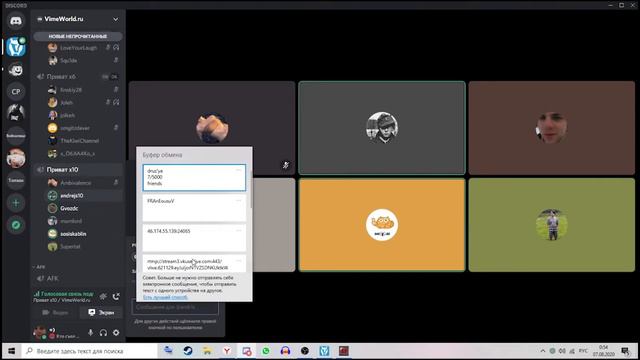Select orange video tile with cat avatar

click(x=382, y=225)
